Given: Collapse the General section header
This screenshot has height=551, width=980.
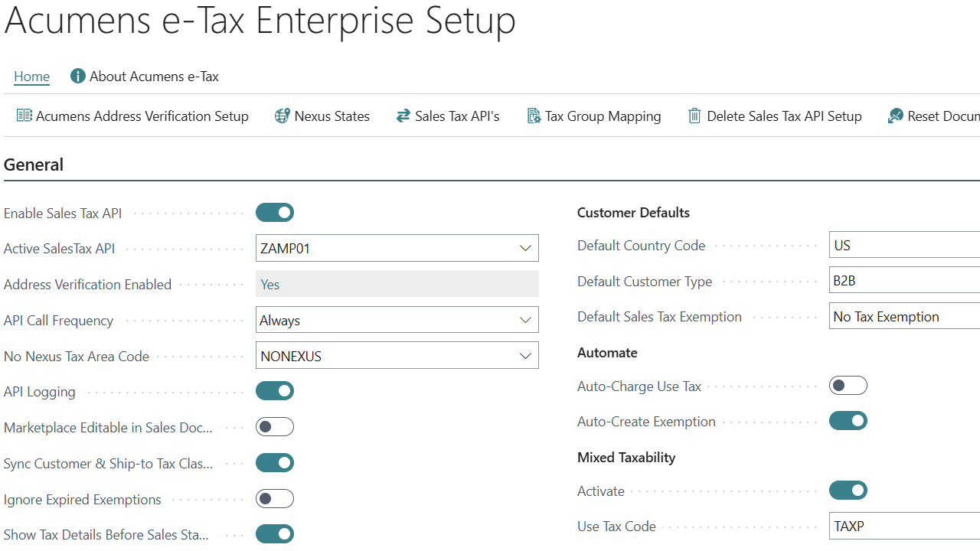Looking at the screenshot, I should 34,165.
